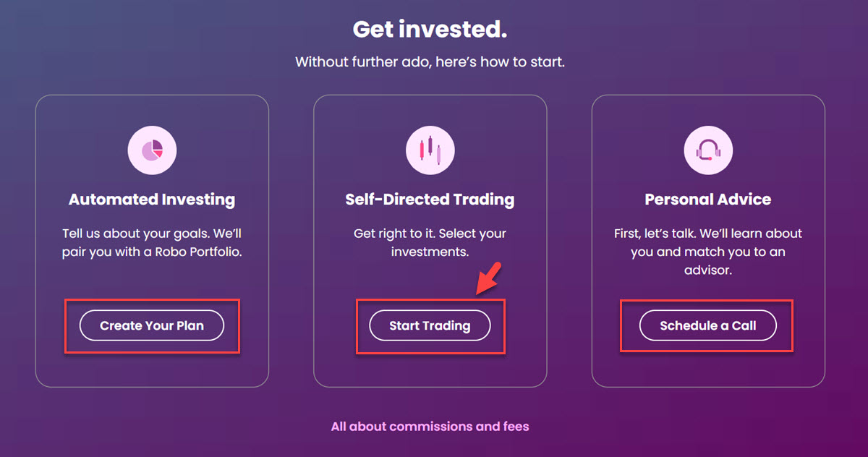The width and height of the screenshot is (868, 457).
Task: Click the headset Personal Advice icon
Action: click(x=708, y=150)
